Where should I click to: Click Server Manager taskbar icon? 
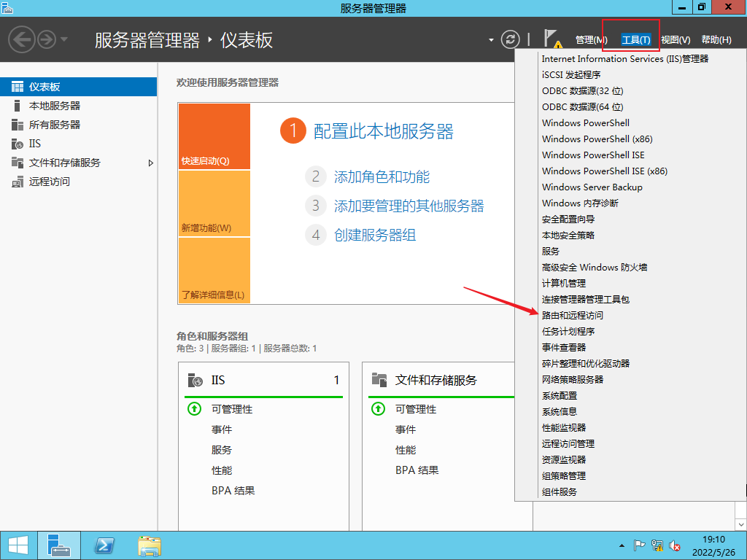click(59, 545)
